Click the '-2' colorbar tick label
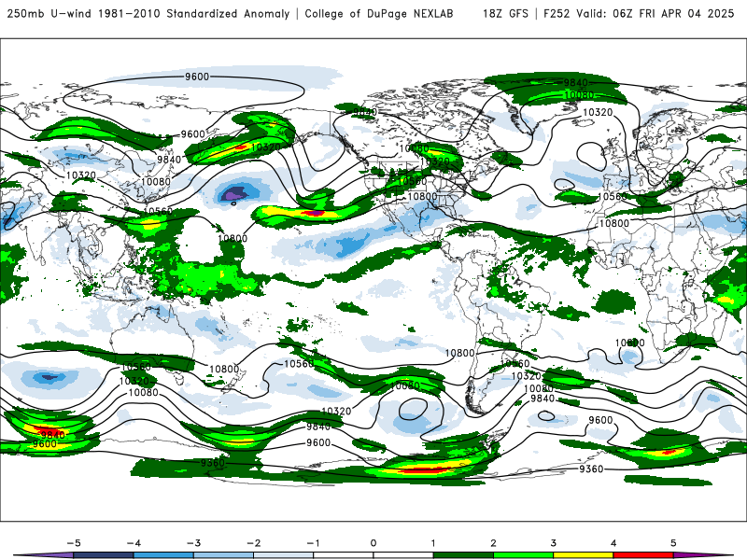This screenshot has width=747, height=560. pyautogui.click(x=253, y=543)
